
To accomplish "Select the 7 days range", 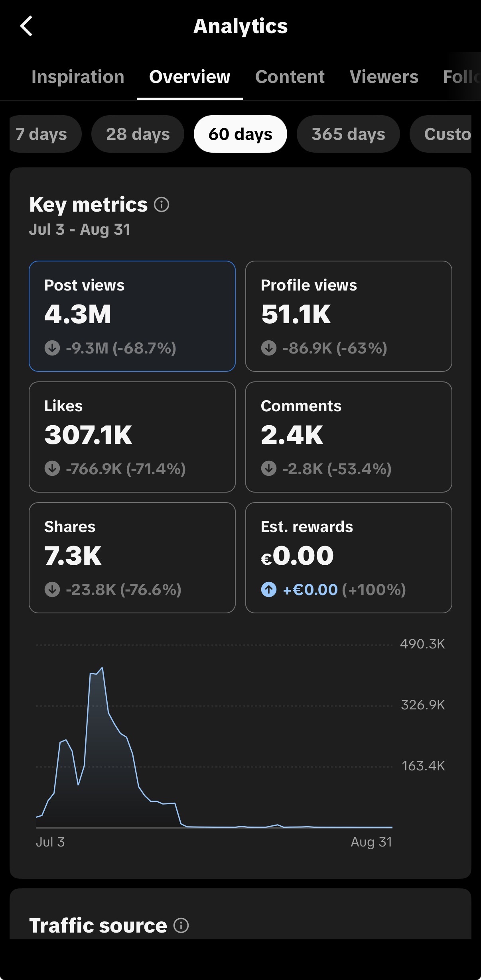I will (45, 134).
